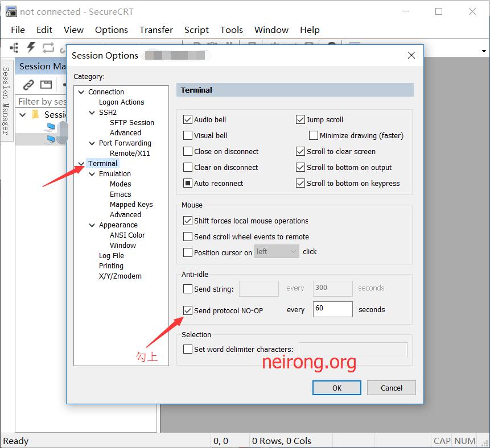Click the SecureCRT app icon in title bar

click(x=11, y=11)
